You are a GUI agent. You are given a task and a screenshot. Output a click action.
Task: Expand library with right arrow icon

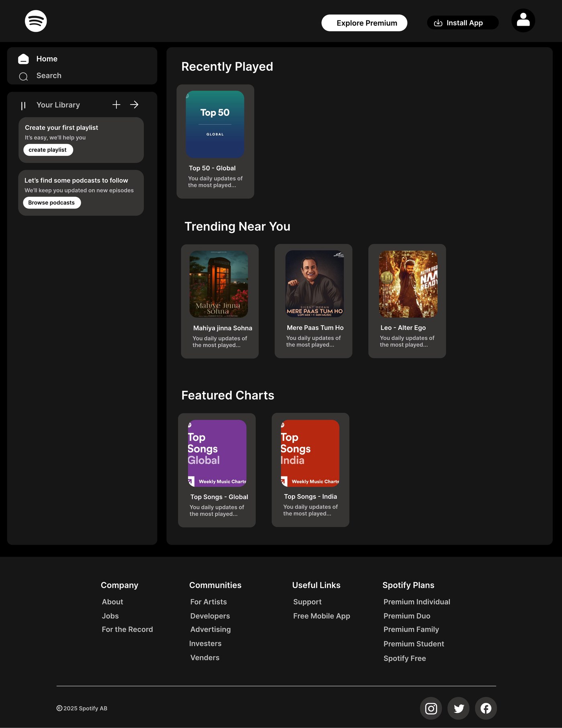coord(134,104)
